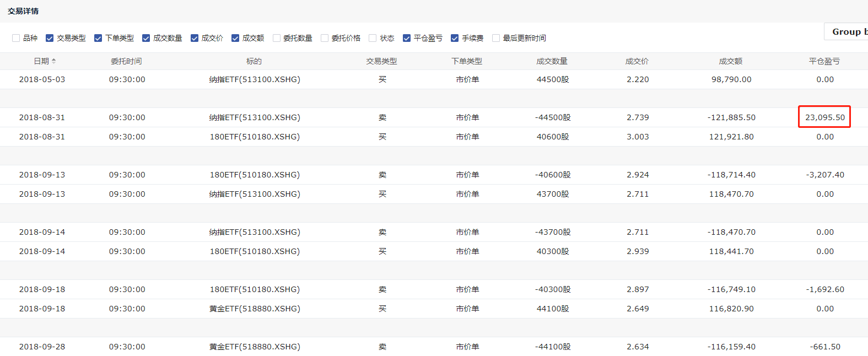Click the 3.003 price cell

[638, 137]
